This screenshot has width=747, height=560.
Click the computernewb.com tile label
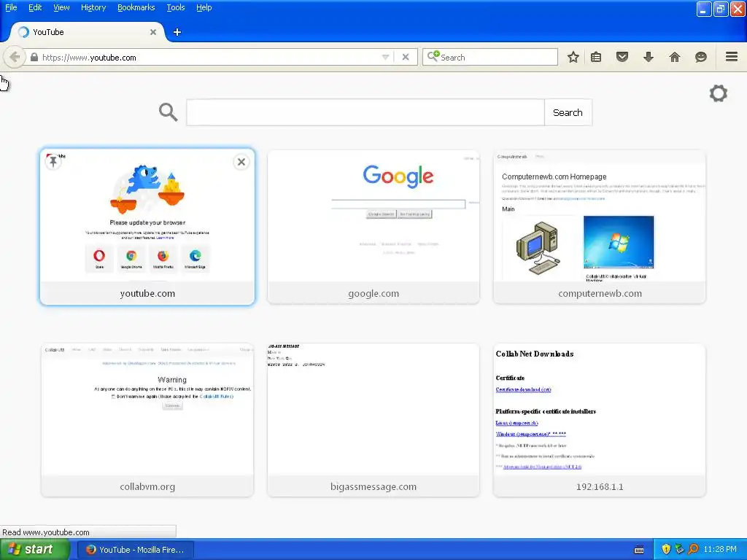(600, 293)
